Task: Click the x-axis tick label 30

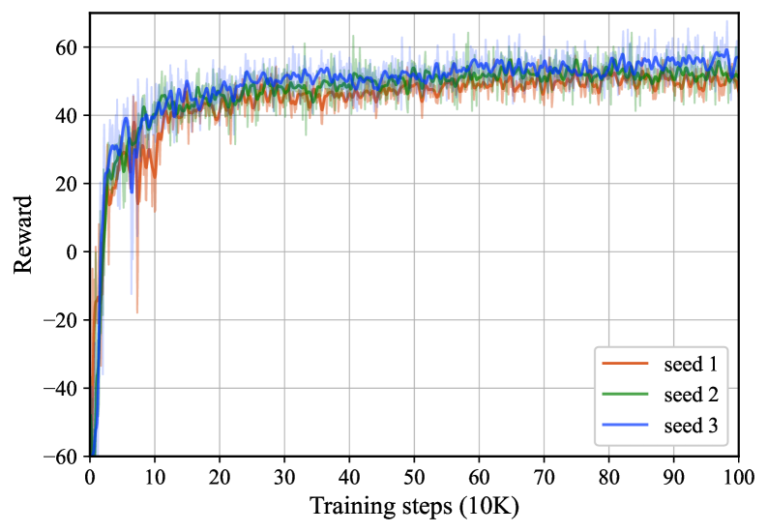Action: tap(284, 477)
